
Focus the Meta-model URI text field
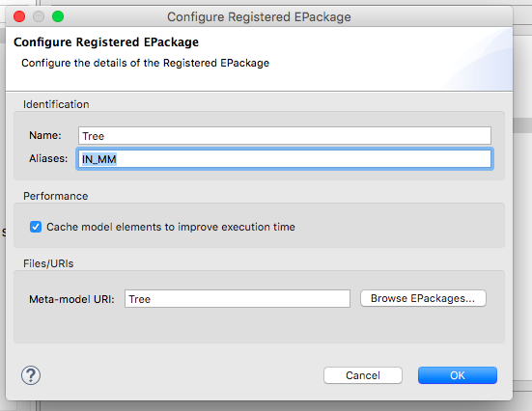238,299
